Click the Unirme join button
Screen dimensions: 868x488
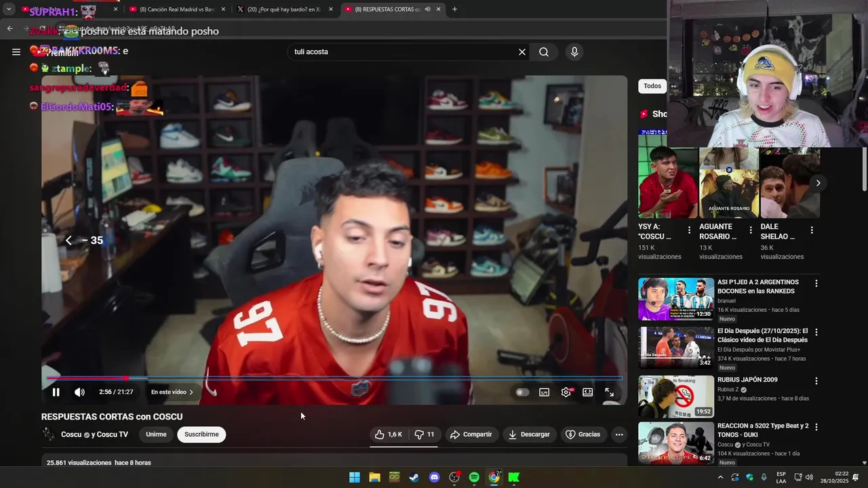click(x=156, y=434)
